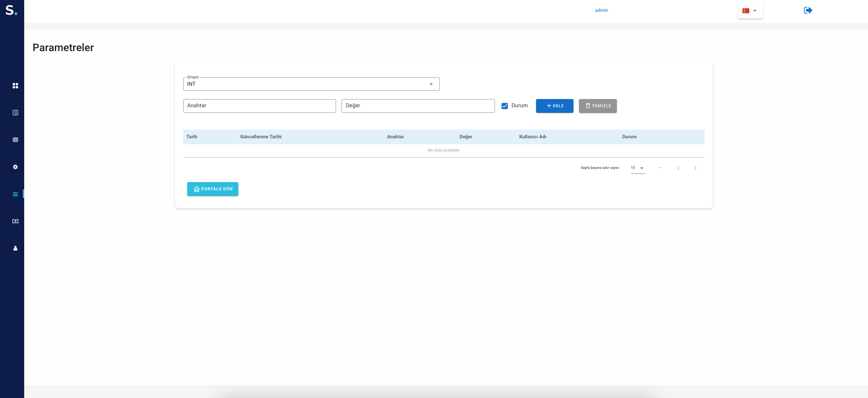Open the money banknote icon in sidebar
This screenshot has width=868, height=398.
click(x=16, y=221)
